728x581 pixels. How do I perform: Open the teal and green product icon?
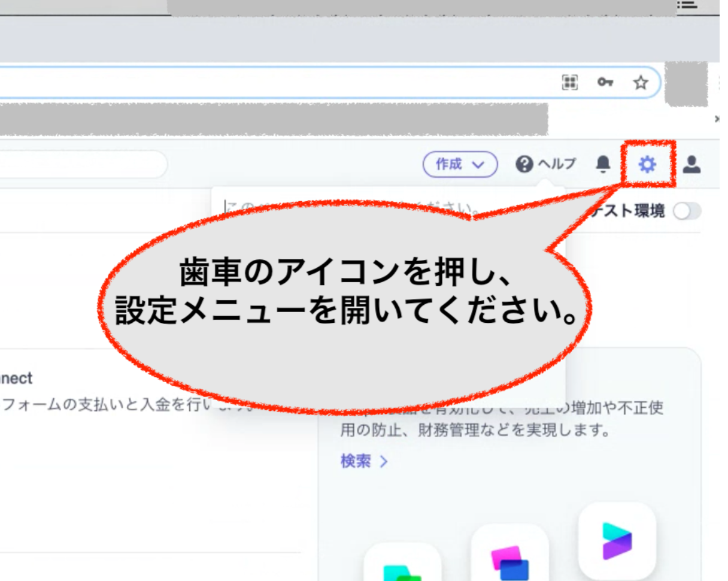402,569
